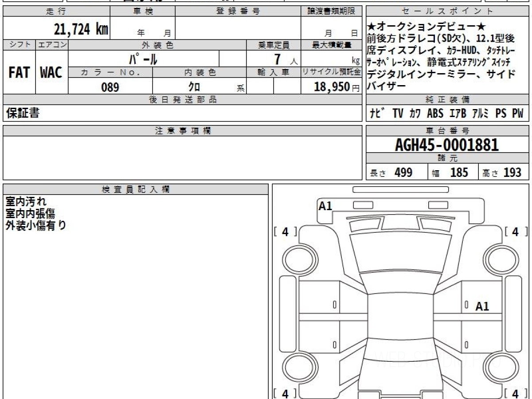This screenshot has height=399, width=532.
Task: Click the 保証書 entry
Action: pos(23,113)
